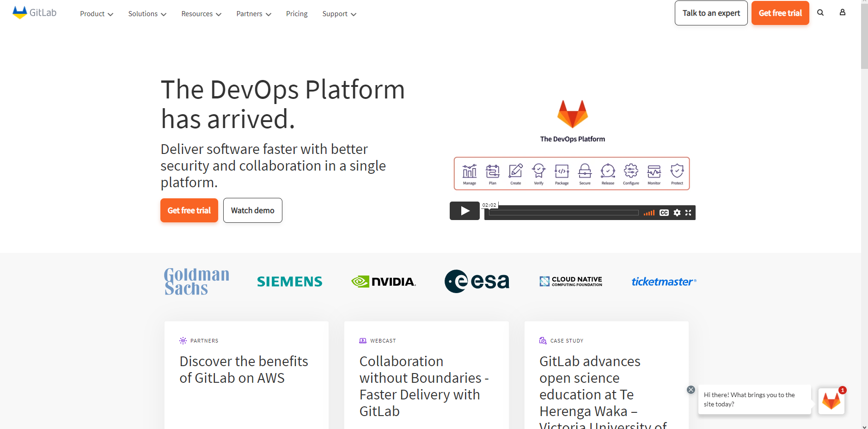Click the chat greeting message text
Image resolution: width=868 pixels, height=429 pixels.
tap(749, 399)
